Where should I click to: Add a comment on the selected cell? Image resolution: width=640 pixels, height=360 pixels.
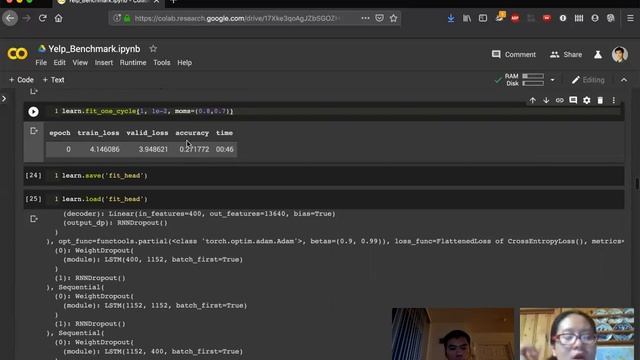coord(573,100)
